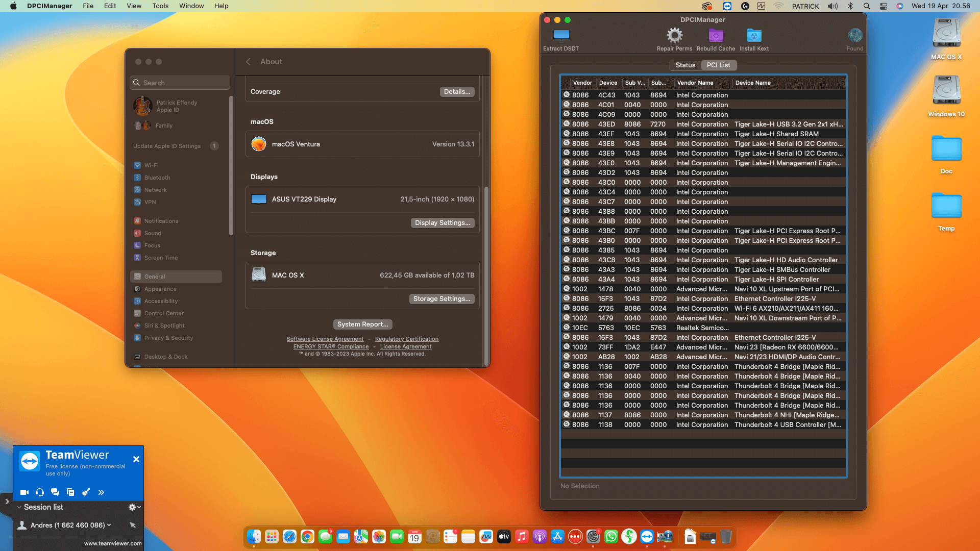
Task: Click the Rebuild Cache icon
Action: pos(716,35)
